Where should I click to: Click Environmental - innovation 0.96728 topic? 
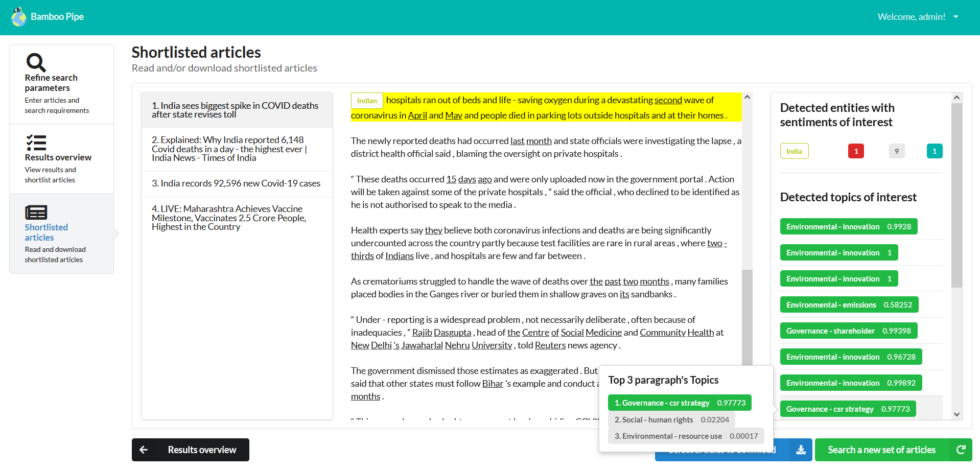(x=851, y=357)
